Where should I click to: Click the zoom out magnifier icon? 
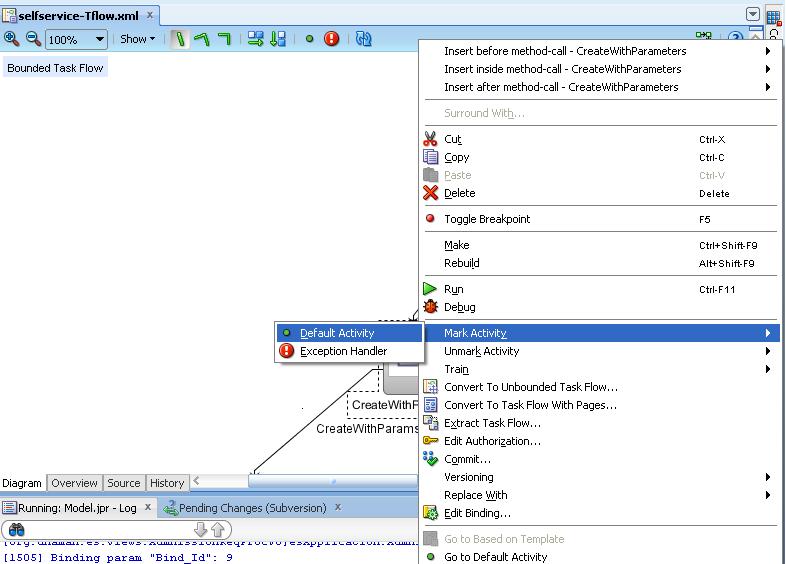tap(32, 39)
